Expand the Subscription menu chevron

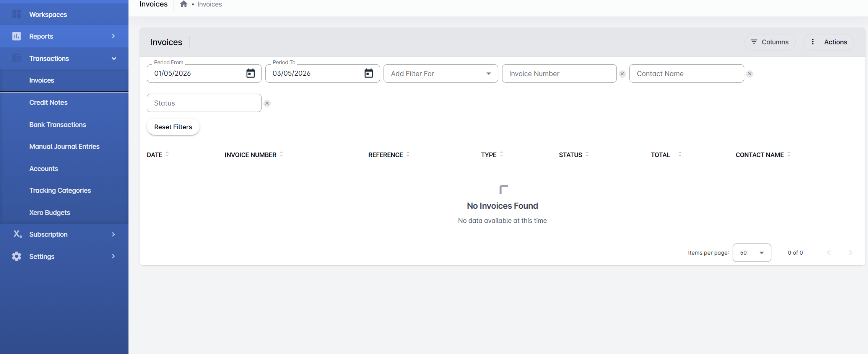click(x=113, y=234)
